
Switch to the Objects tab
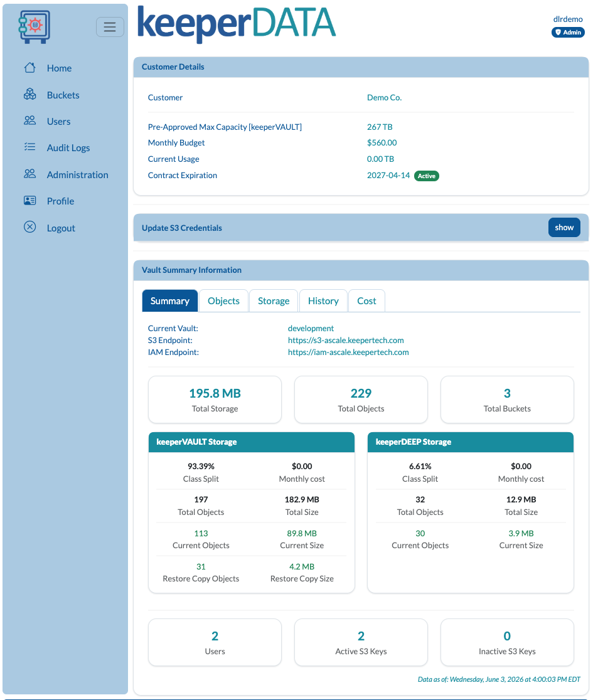(223, 300)
